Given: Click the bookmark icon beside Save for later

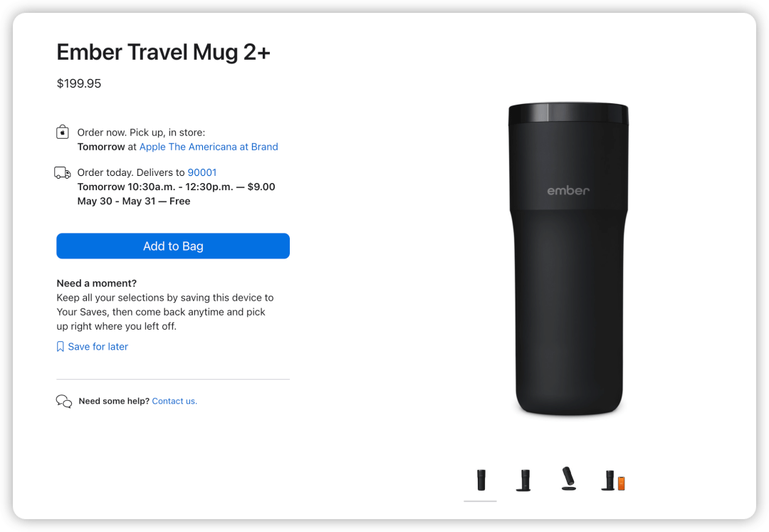Looking at the screenshot, I should [61, 347].
